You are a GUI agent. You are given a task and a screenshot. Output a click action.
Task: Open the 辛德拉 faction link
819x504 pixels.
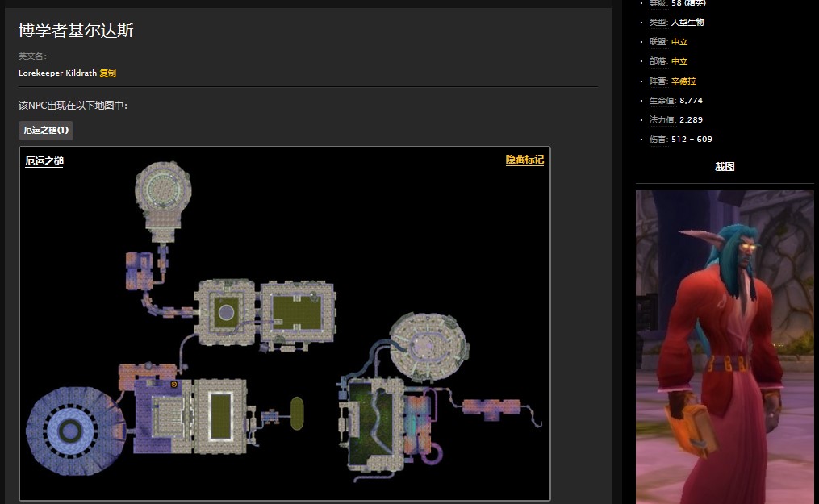(x=683, y=81)
